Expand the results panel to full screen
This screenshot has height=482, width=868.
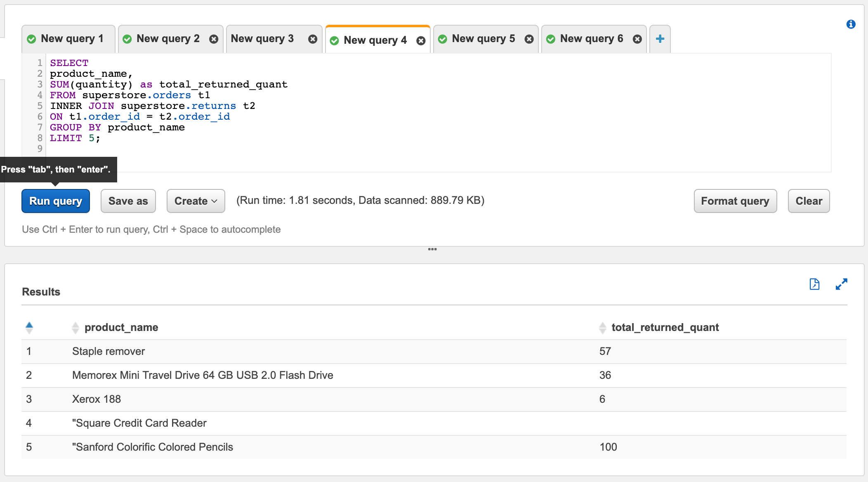pyautogui.click(x=842, y=284)
